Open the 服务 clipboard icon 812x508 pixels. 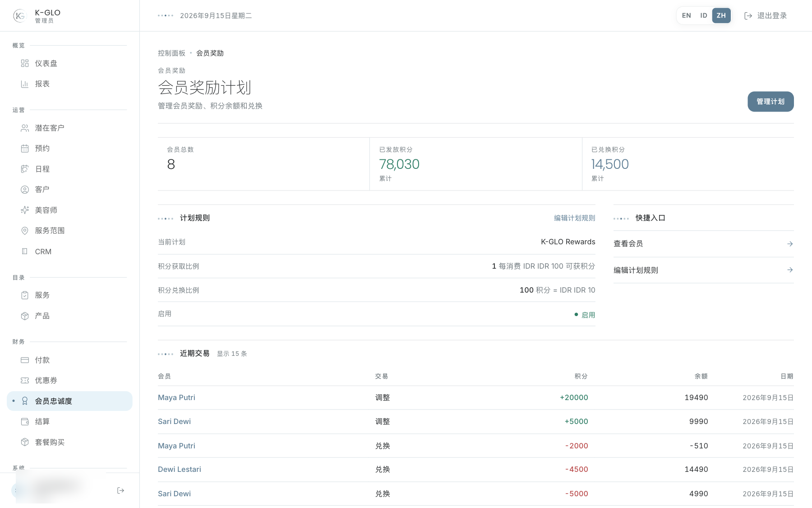(x=25, y=295)
